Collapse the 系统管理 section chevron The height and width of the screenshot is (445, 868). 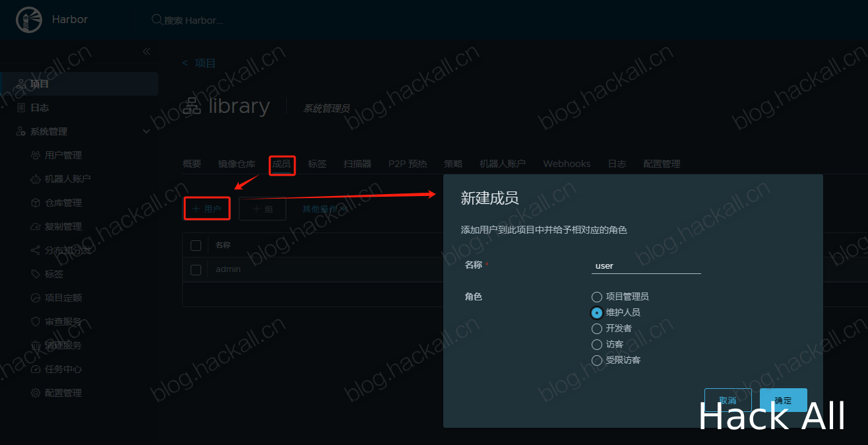[146, 131]
